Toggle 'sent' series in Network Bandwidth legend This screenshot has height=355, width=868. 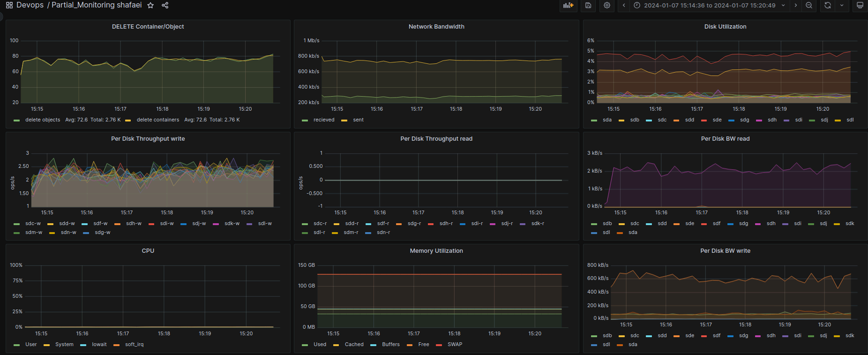click(358, 120)
